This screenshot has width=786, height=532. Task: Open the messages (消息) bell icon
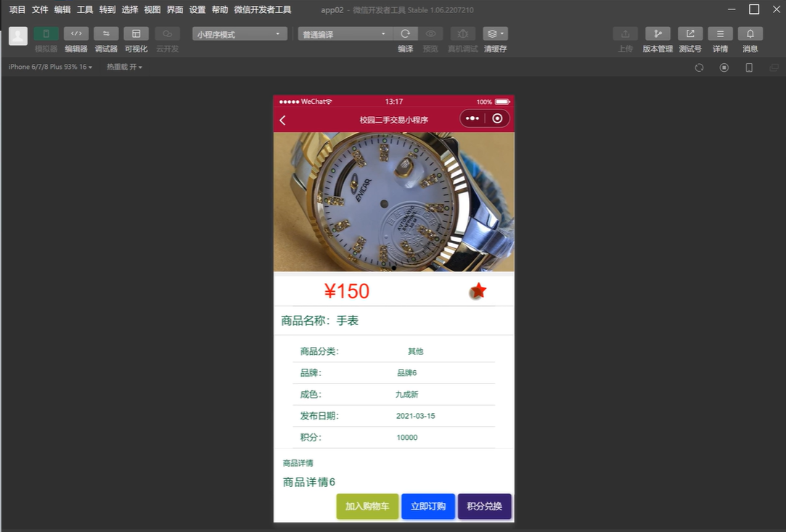750,34
